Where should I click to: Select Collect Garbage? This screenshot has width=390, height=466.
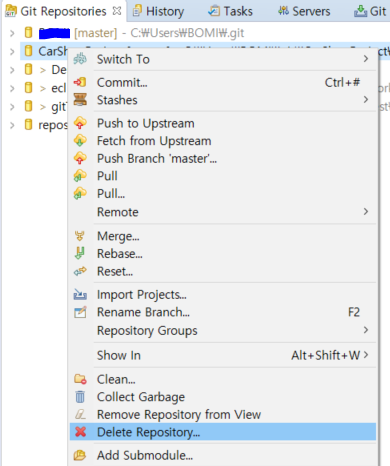click(x=223, y=397)
